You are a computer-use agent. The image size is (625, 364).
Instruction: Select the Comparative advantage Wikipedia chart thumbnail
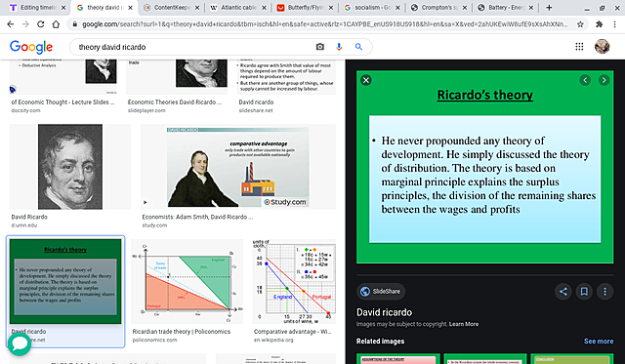[294, 281]
